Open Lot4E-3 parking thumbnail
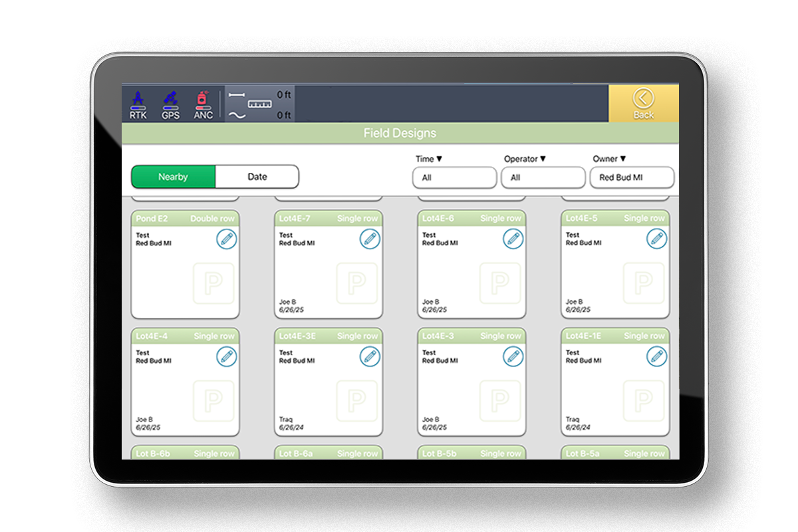Viewport: 798px width, 532px height. (x=500, y=401)
